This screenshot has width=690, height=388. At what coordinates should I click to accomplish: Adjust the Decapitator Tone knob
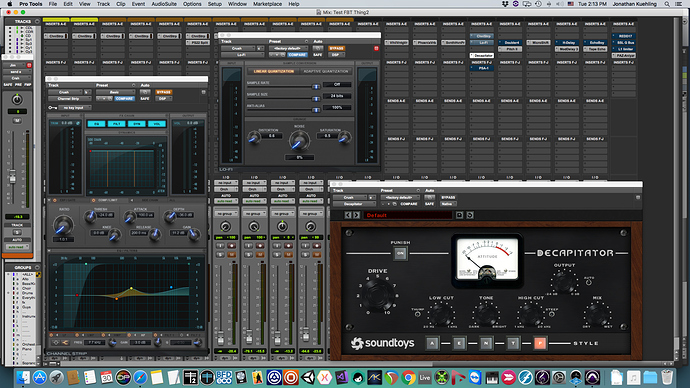tap(486, 314)
